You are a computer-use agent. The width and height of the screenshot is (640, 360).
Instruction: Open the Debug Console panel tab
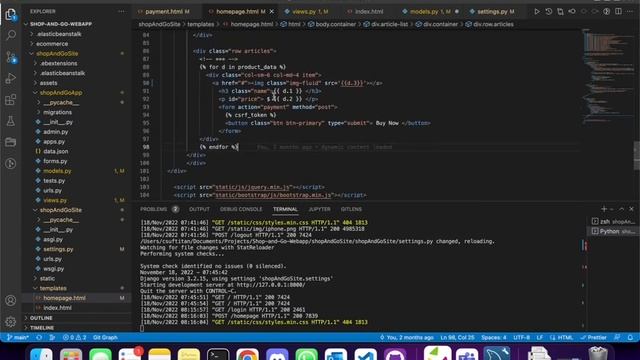(x=241, y=209)
